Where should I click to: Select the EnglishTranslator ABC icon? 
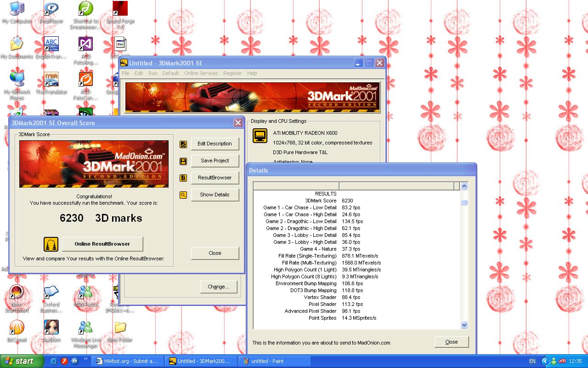(51, 48)
